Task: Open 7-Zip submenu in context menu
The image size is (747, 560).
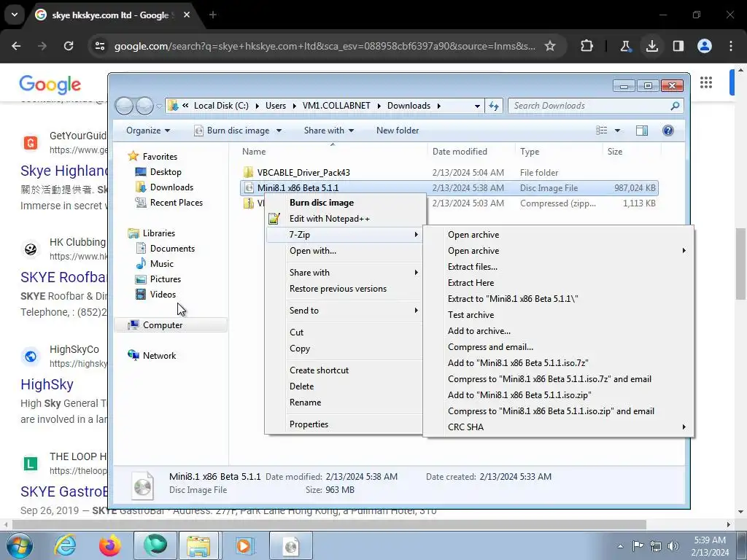Action: coord(344,234)
